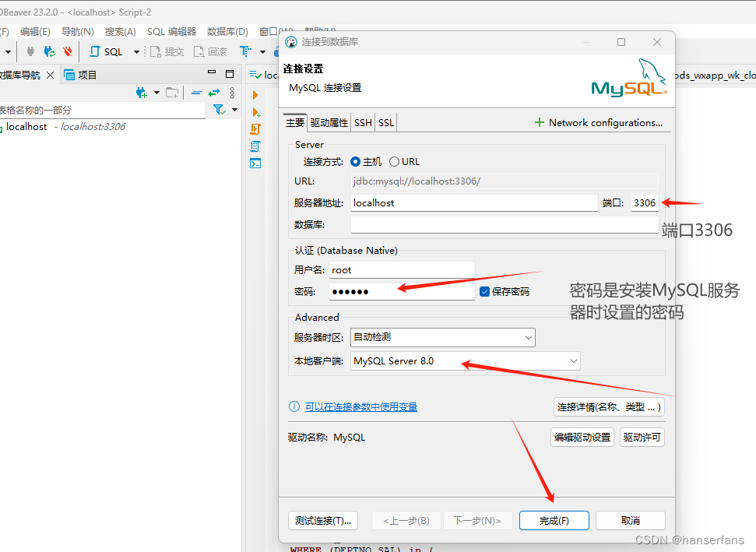
Task: Click the SQL editor icon in the toolbar
Action: [104, 51]
